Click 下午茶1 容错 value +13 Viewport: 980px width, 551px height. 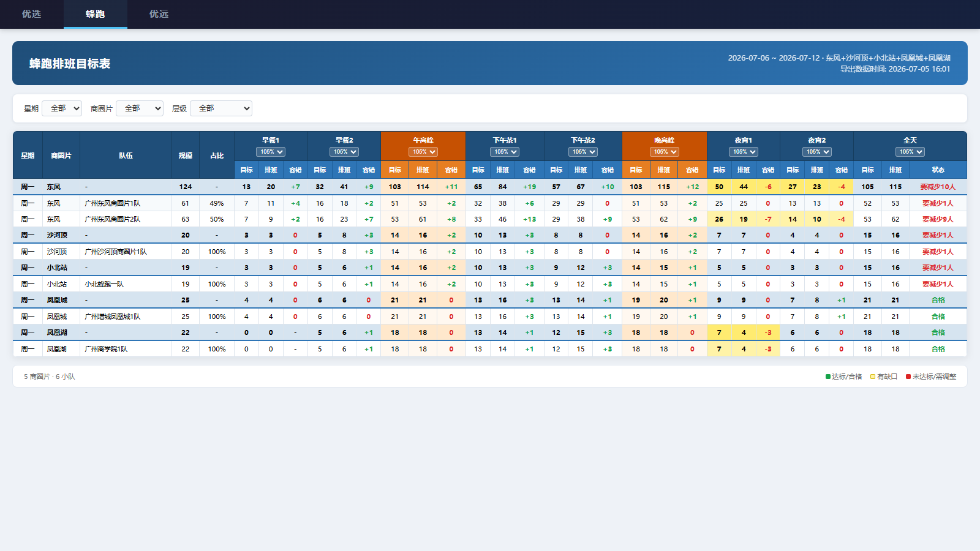530,219
